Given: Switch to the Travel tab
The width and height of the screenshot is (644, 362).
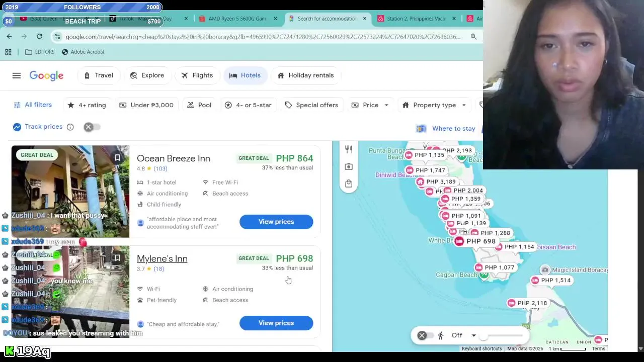Looking at the screenshot, I should [x=99, y=75].
